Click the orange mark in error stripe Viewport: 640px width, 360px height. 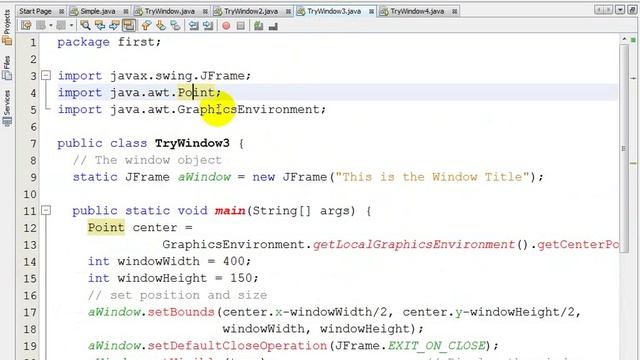coord(633,163)
